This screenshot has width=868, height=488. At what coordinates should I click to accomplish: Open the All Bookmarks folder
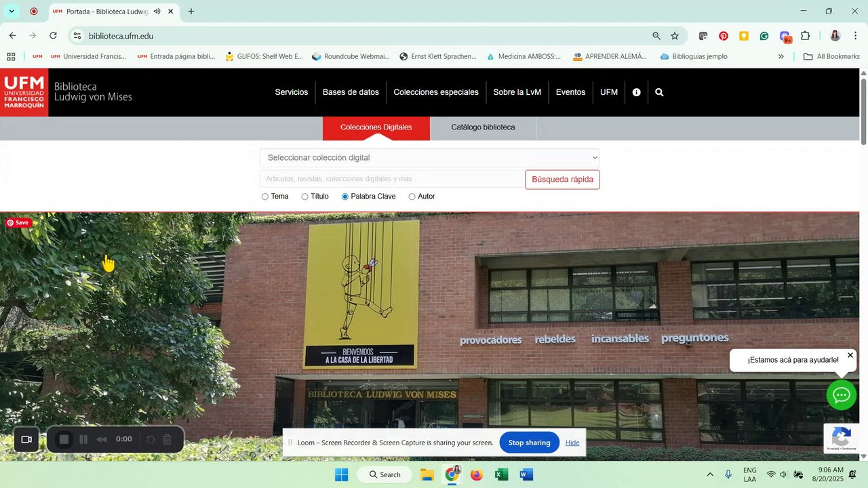click(831, 56)
